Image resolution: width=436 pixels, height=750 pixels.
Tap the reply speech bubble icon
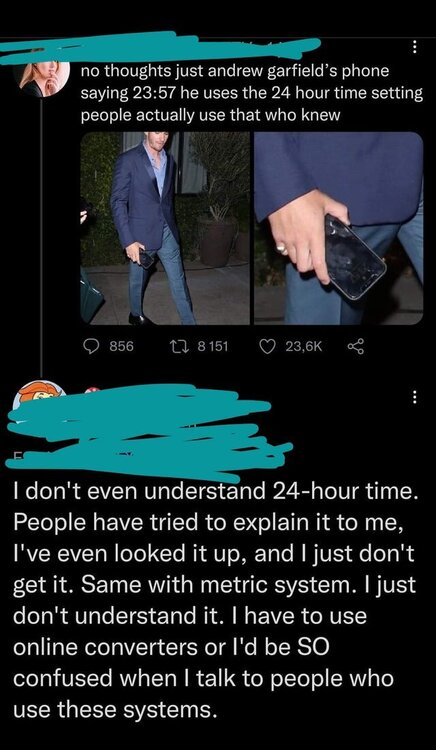[92, 345]
